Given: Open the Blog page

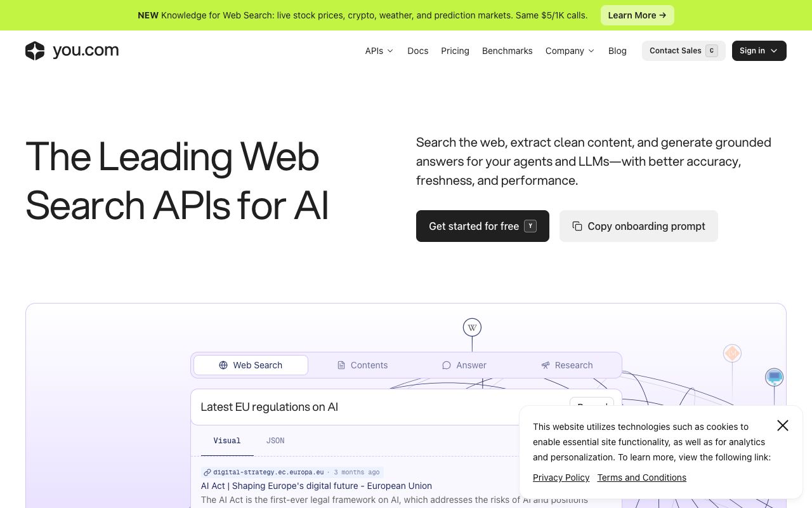Looking at the screenshot, I should 617,51.
